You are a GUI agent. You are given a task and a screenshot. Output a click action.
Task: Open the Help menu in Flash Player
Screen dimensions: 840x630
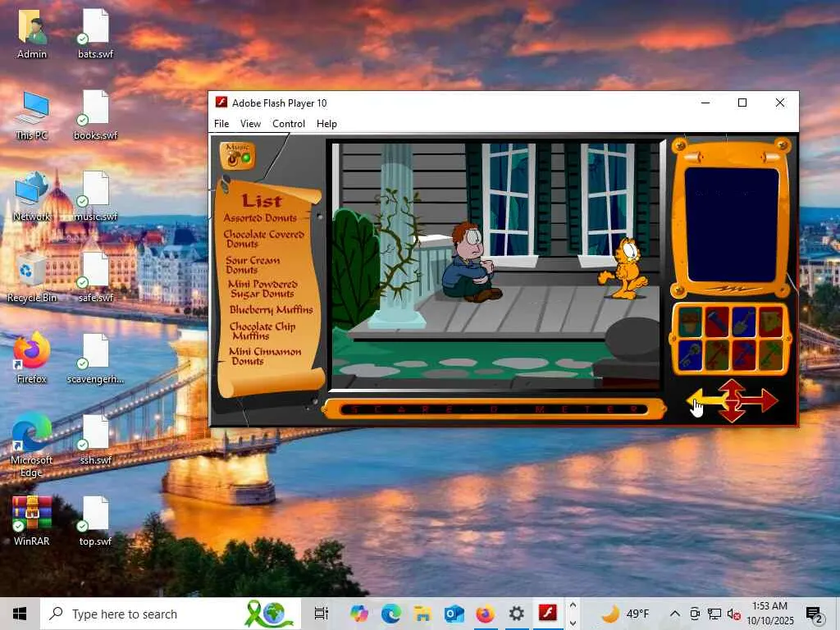coord(326,124)
